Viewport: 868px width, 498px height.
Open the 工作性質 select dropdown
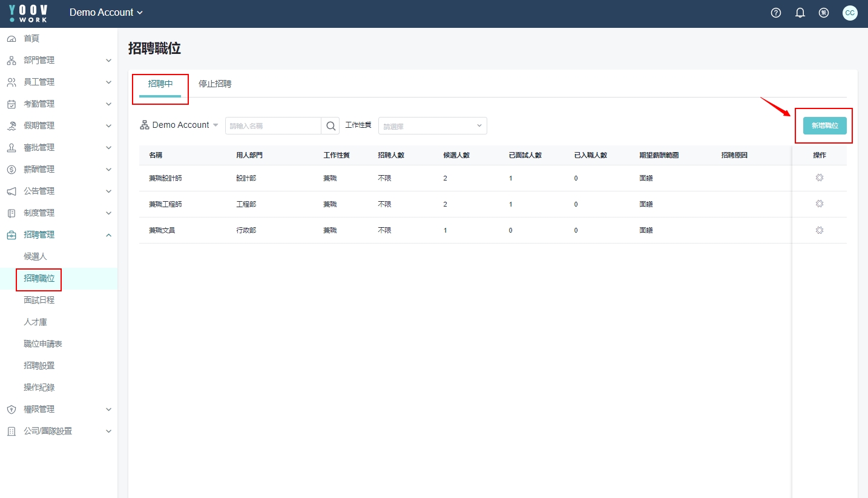pyautogui.click(x=432, y=126)
